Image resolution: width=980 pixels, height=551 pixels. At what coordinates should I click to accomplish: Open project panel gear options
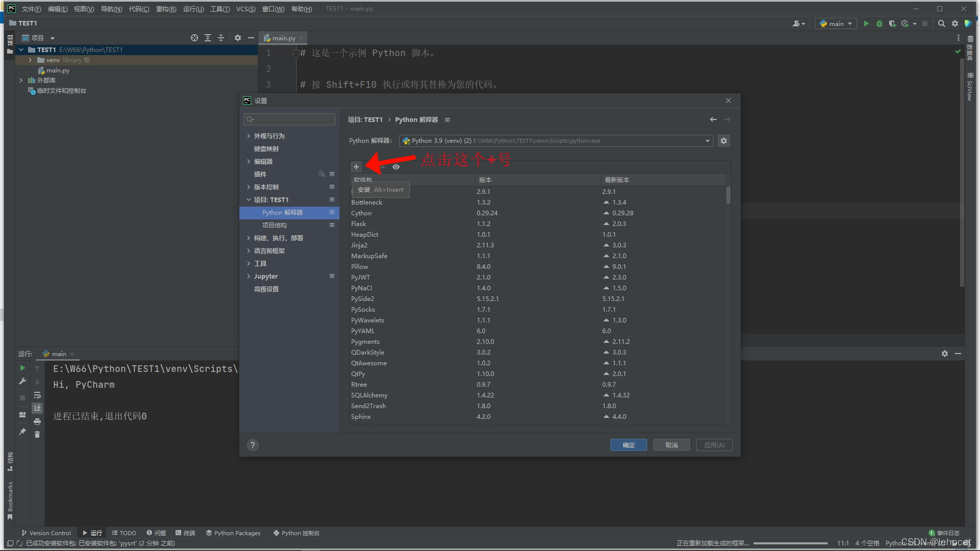pyautogui.click(x=238, y=38)
